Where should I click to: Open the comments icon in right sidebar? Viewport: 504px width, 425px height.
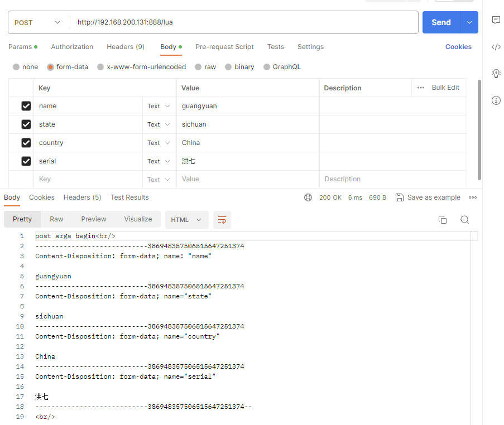(496, 20)
